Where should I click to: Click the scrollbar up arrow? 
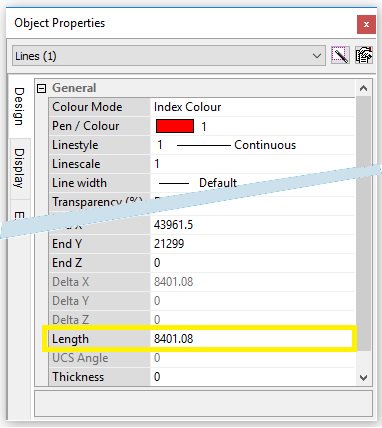(363, 88)
